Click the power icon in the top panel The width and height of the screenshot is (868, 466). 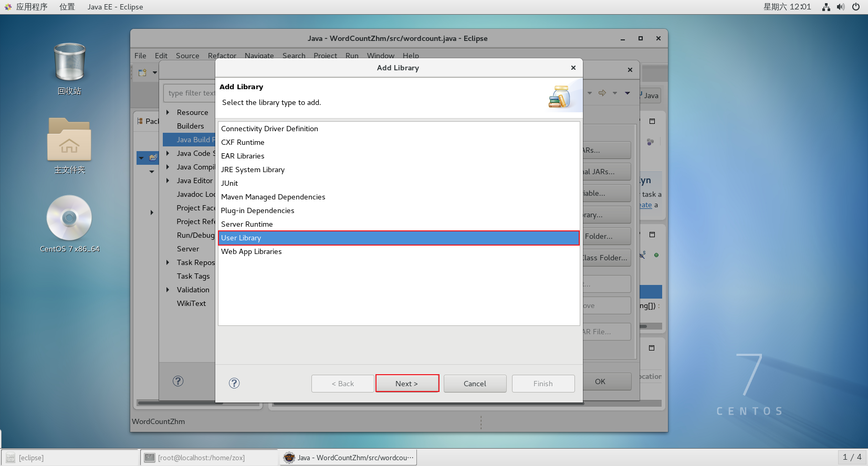(856, 7)
